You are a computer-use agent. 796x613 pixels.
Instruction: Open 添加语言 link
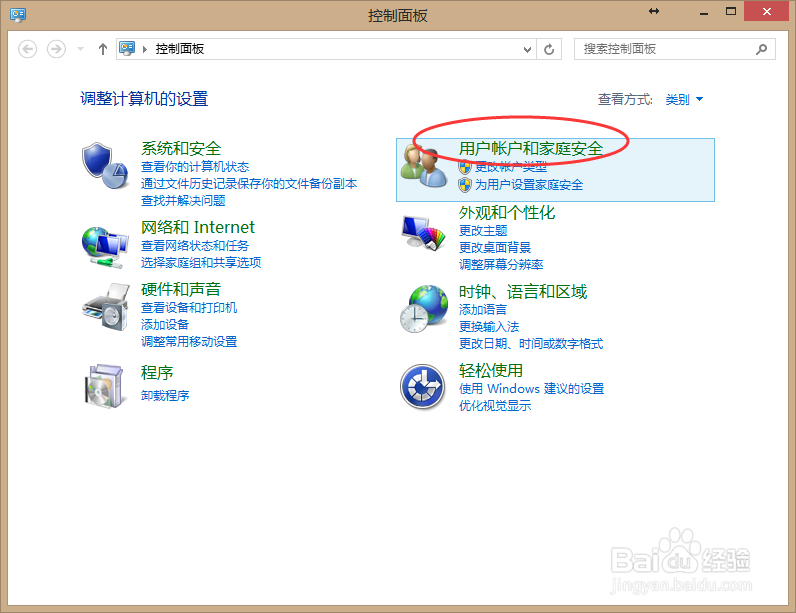(x=482, y=310)
